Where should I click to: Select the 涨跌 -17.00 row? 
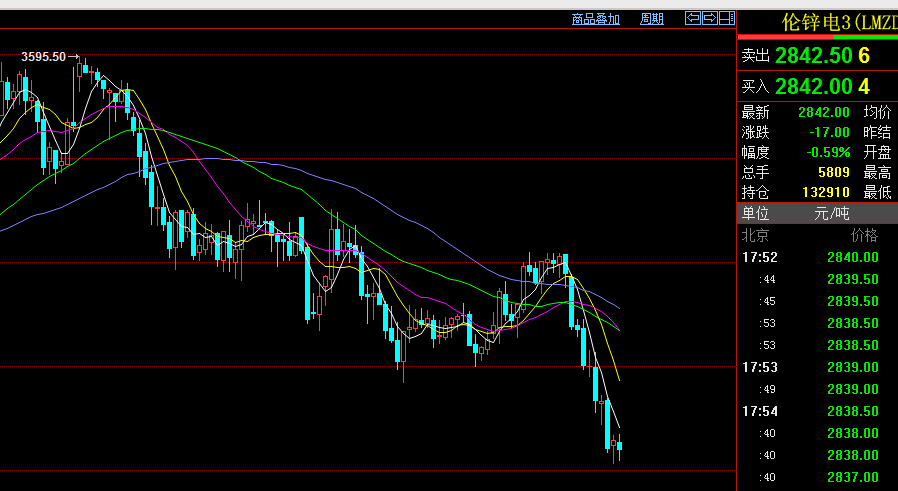tap(796, 133)
